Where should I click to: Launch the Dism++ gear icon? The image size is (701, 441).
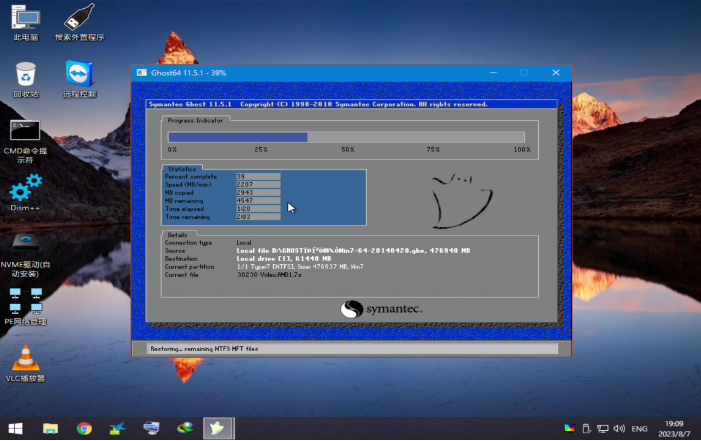(25, 193)
